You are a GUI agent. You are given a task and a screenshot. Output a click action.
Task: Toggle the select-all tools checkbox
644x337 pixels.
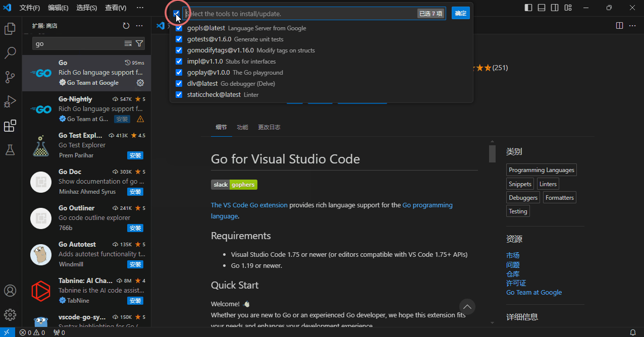coord(176,14)
